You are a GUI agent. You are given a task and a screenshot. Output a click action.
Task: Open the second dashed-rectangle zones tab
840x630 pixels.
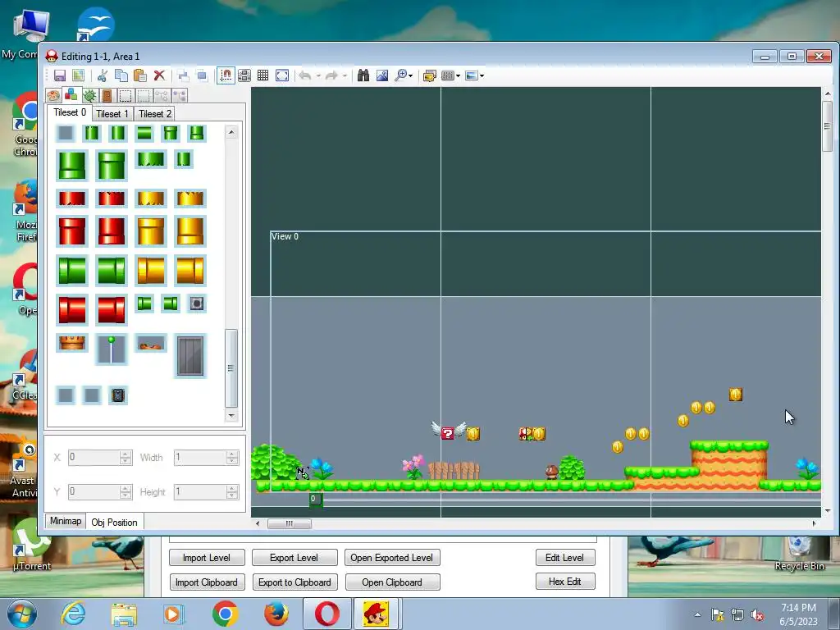[x=144, y=96]
